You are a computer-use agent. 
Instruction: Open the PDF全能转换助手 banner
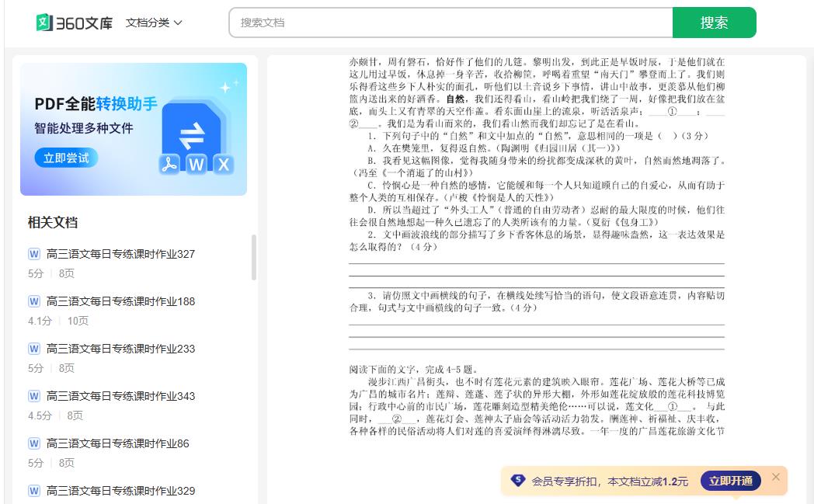click(x=134, y=129)
